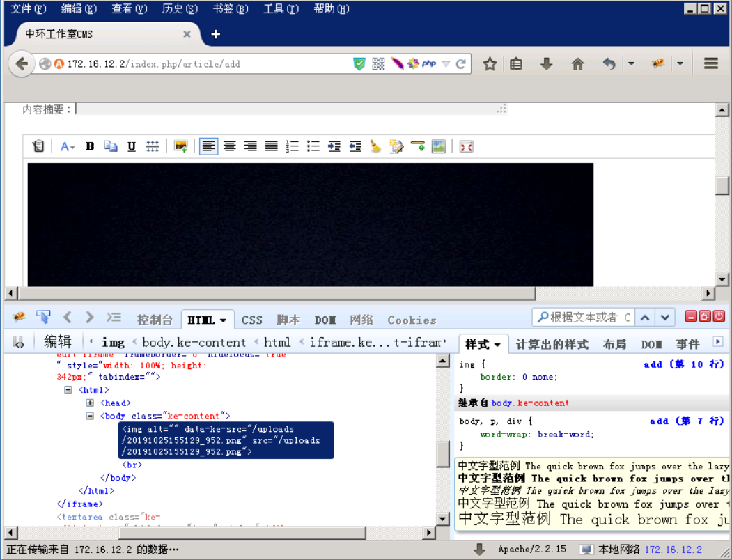The image size is (732, 560).
Task: Switch to the CSS tab in Firebug
Action: point(251,320)
